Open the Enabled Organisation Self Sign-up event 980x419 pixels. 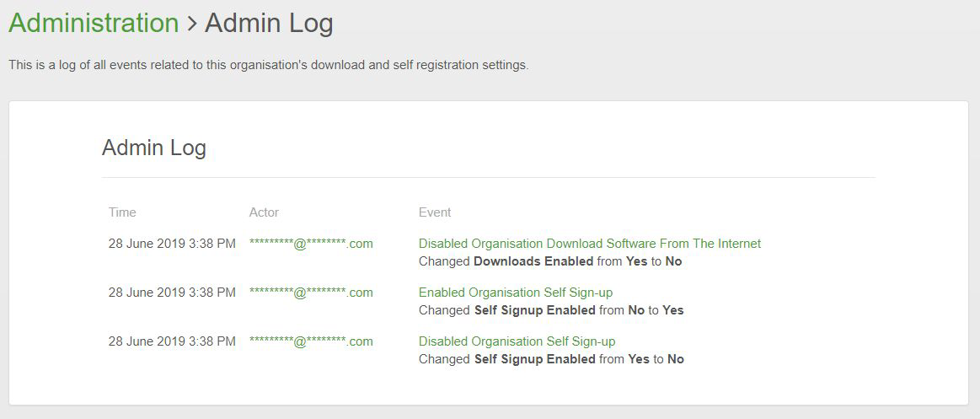[x=516, y=293]
